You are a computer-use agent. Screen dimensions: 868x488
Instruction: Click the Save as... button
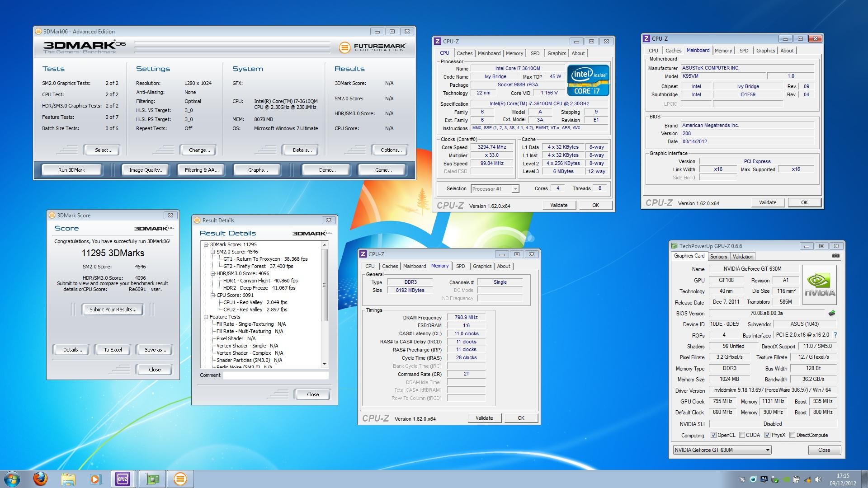(x=155, y=350)
